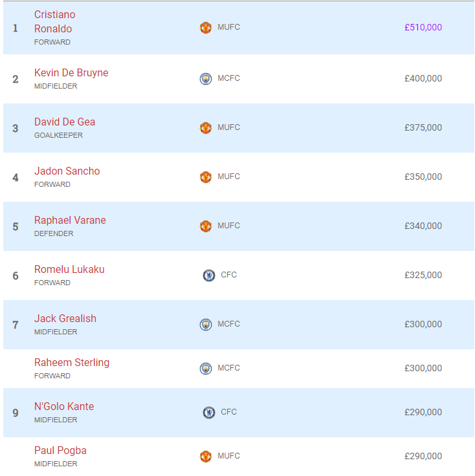Select the Raphael Varane name link

pyautogui.click(x=70, y=220)
